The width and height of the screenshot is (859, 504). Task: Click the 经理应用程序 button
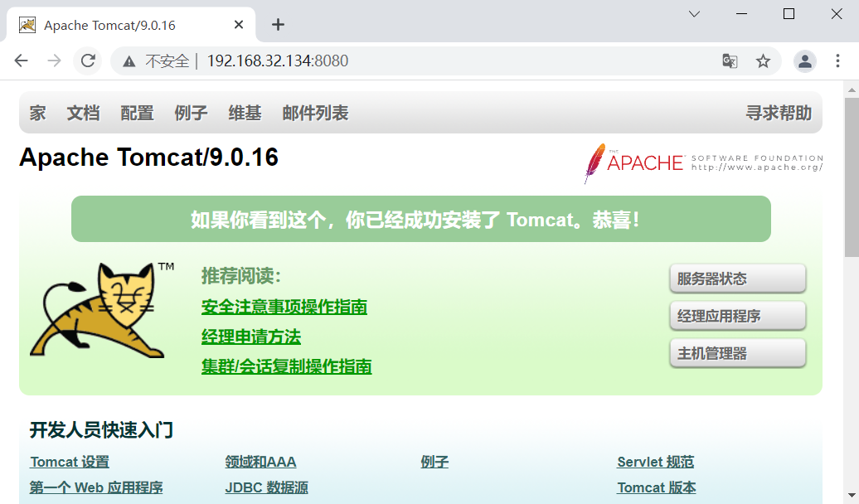(x=738, y=316)
